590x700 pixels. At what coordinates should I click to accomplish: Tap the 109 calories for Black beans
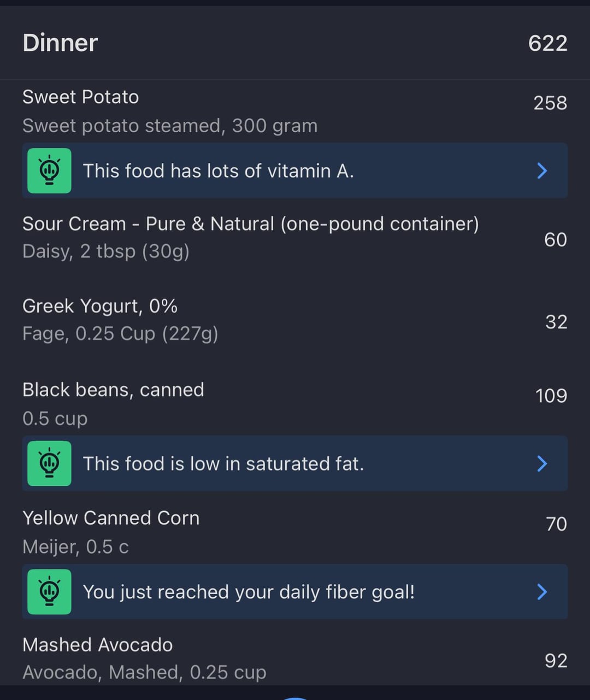551,396
